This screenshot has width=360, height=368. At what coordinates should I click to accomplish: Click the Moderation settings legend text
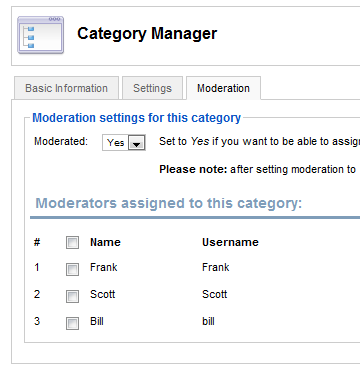(x=137, y=118)
